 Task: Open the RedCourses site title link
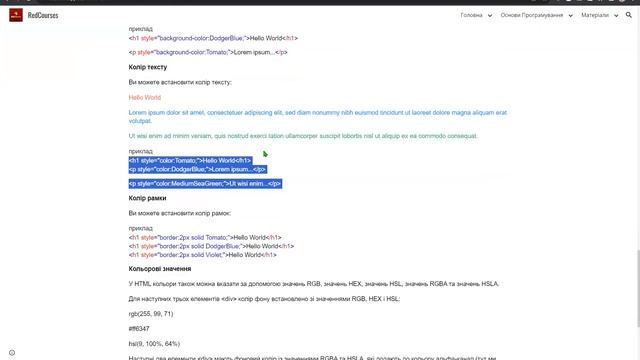click(x=43, y=16)
